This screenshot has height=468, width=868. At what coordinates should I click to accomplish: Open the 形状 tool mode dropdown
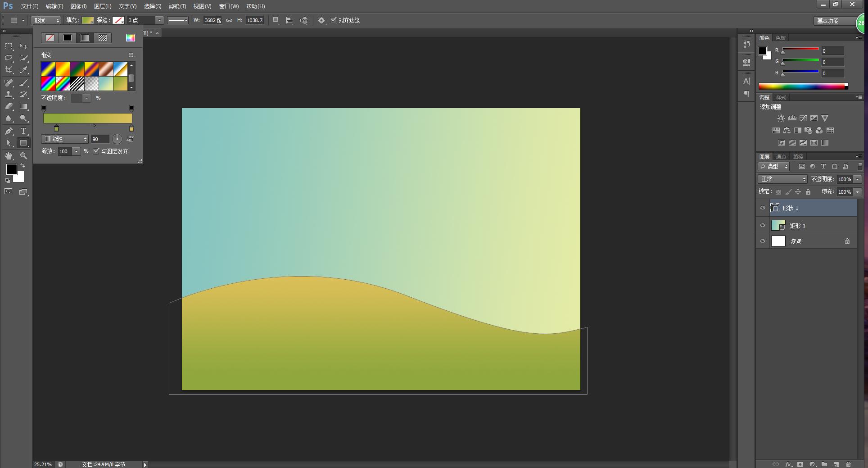pyautogui.click(x=46, y=20)
